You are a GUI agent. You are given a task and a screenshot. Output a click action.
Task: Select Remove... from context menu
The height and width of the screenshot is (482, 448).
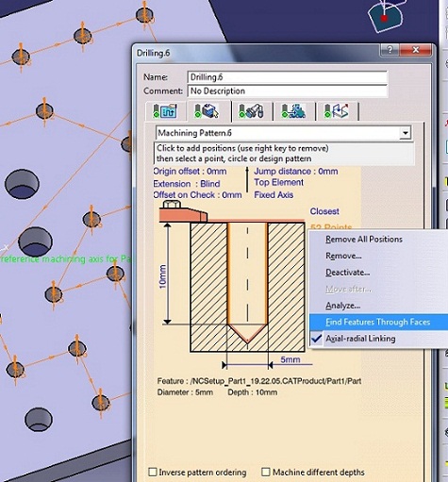pyautogui.click(x=343, y=256)
